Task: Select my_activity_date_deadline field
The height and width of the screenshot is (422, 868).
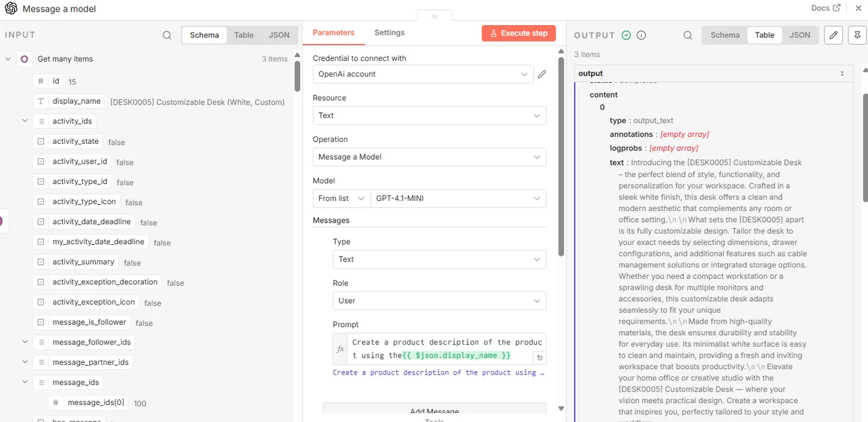Action: pos(90,242)
